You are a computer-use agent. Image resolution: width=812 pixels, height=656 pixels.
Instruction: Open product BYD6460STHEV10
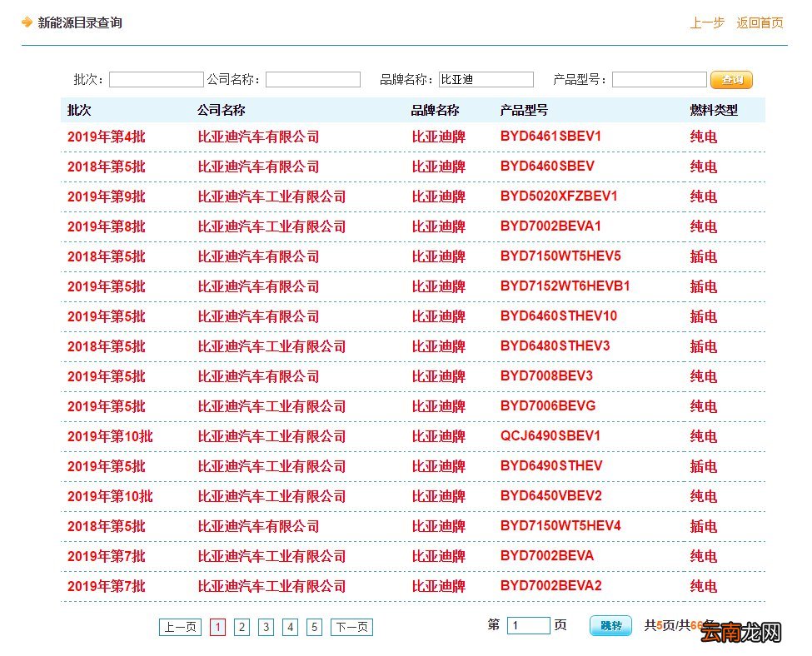pos(559,316)
